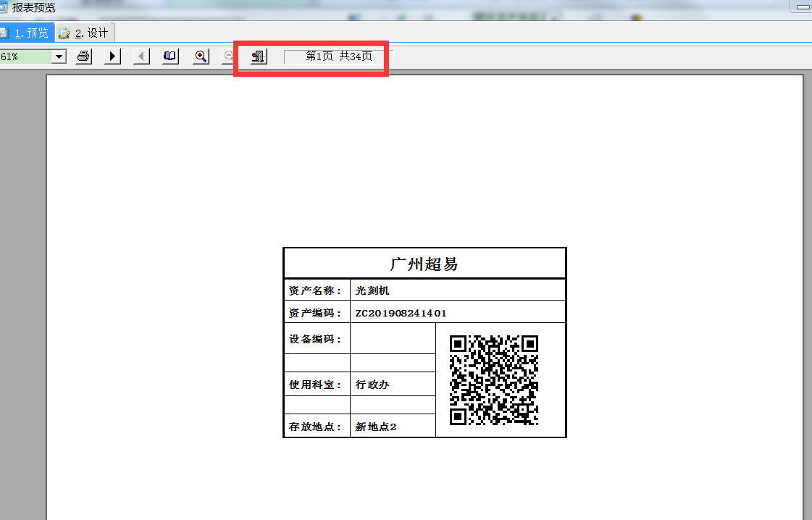This screenshot has height=520, width=812.
Task: Click the 存放地点： field label
Action: click(x=315, y=427)
